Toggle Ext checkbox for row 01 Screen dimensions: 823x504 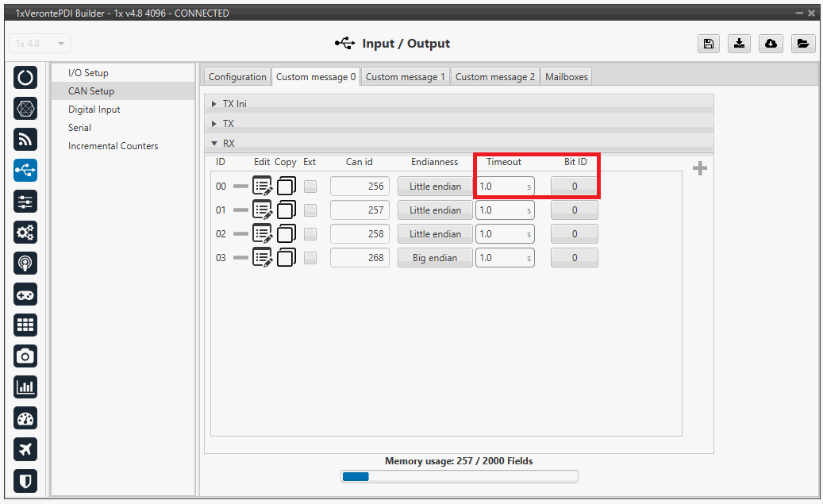(310, 210)
